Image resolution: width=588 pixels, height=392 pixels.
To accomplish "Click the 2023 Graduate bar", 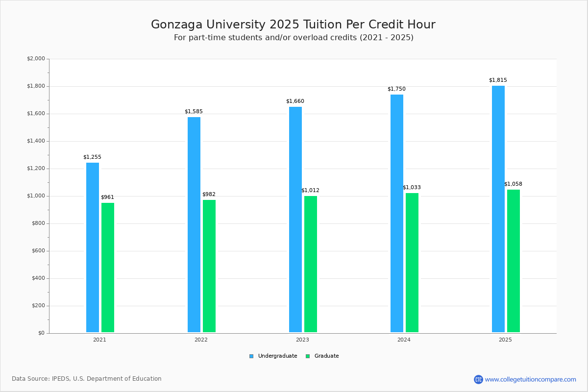I will (x=311, y=264).
